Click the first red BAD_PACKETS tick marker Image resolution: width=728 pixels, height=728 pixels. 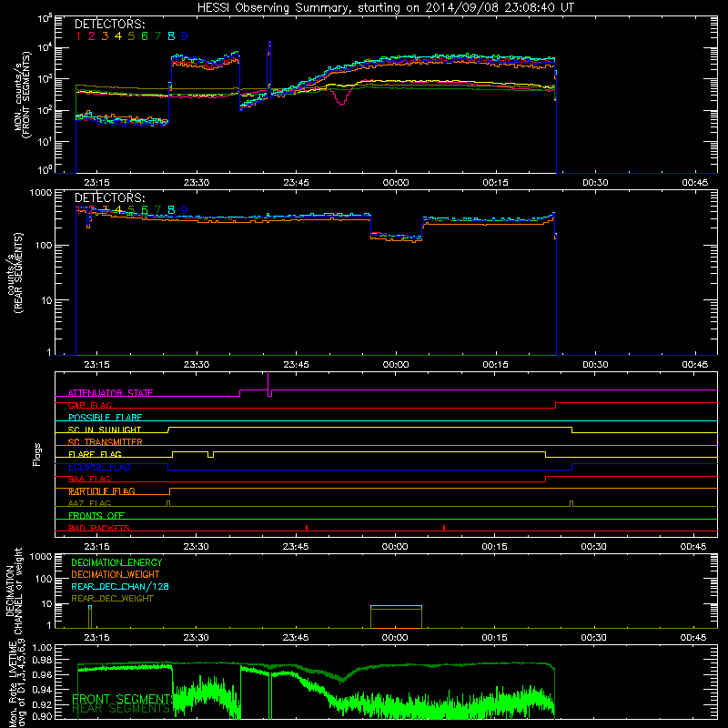[307, 528]
